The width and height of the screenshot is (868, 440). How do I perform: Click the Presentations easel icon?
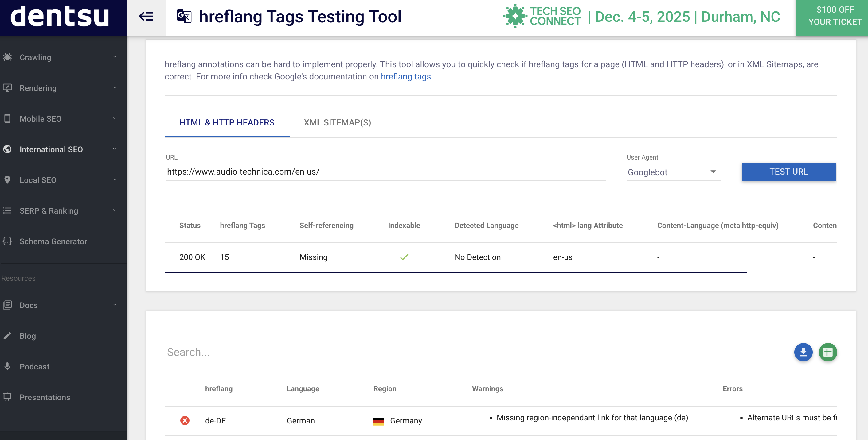tap(7, 397)
